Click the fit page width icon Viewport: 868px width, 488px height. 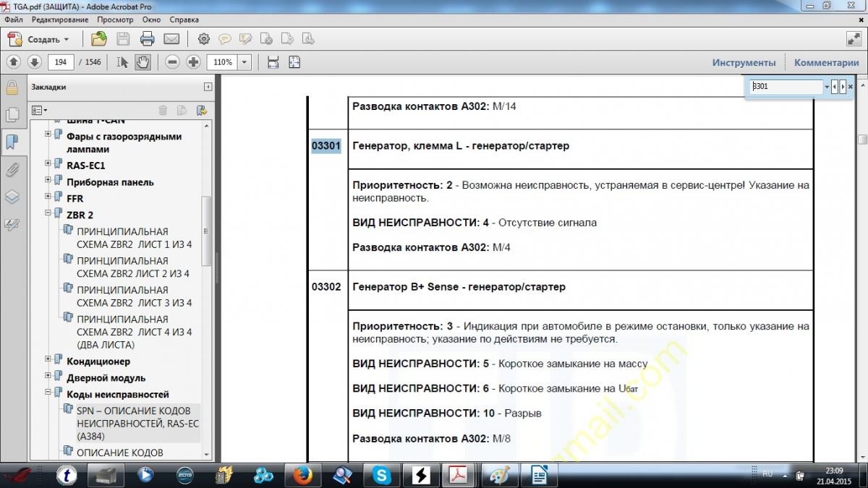pyautogui.click(x=273, y=62)
